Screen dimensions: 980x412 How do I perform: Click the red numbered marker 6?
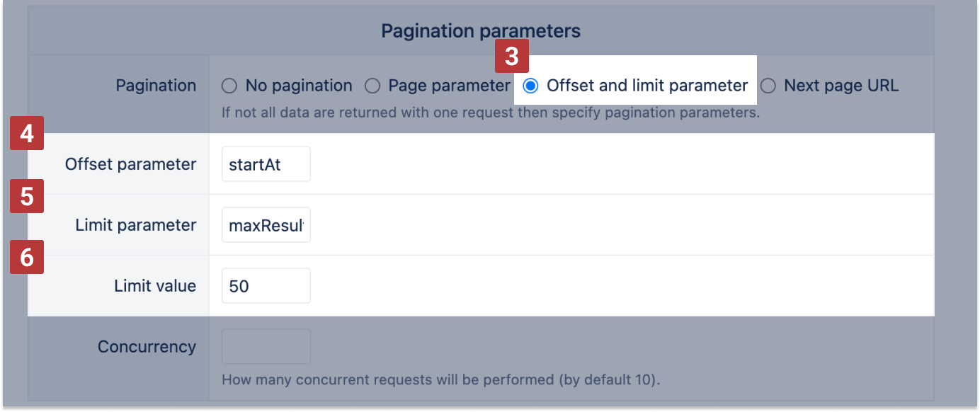26,258
